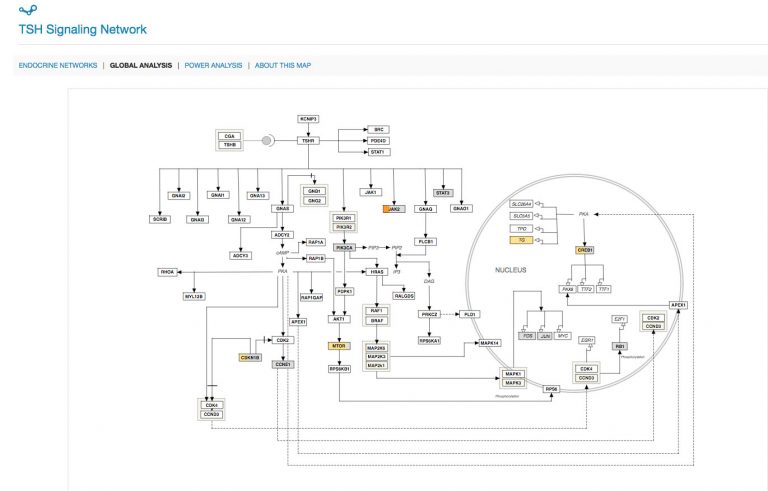This screenshot has width=768, height=491.
Task: Select the RAP1A node
Action: coord(316,242)
